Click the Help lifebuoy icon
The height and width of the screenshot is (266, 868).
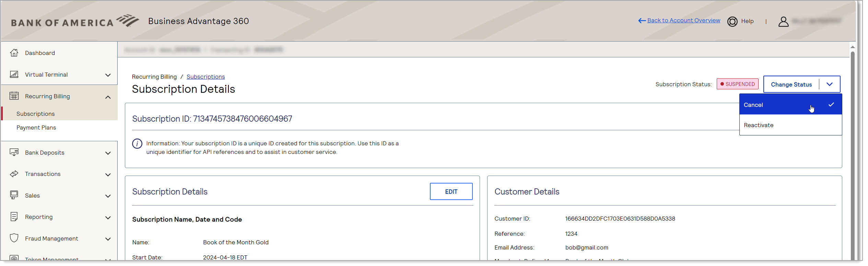tap(732, 21)
